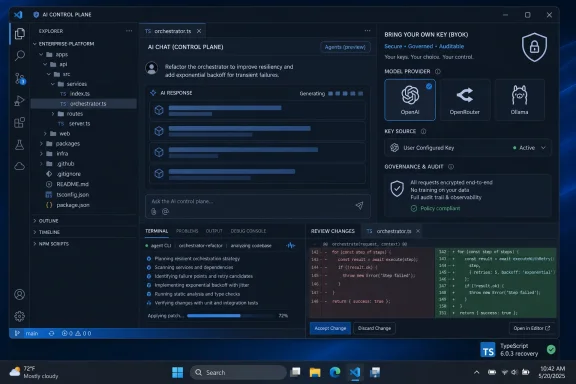Switch to the OUTPUT tab
The height and width of the screenshot is (384, 576).
click(214, 231)
